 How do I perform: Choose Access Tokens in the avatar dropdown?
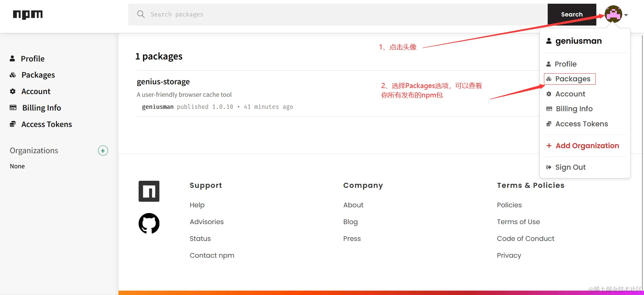582,124
